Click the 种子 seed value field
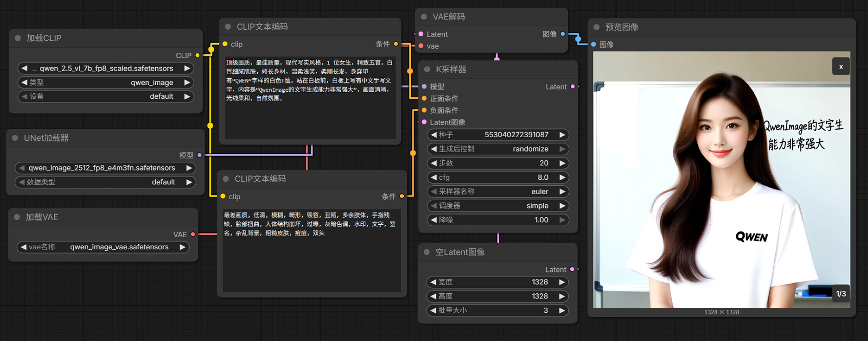This screenshot has height=341, width=868. (x=498, y=135)
